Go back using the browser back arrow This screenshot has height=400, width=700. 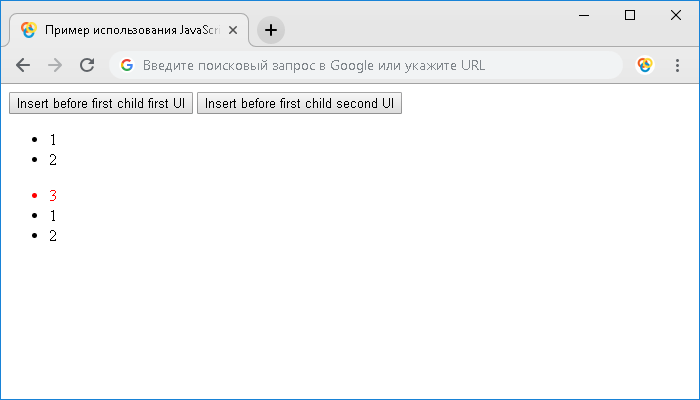23,66
